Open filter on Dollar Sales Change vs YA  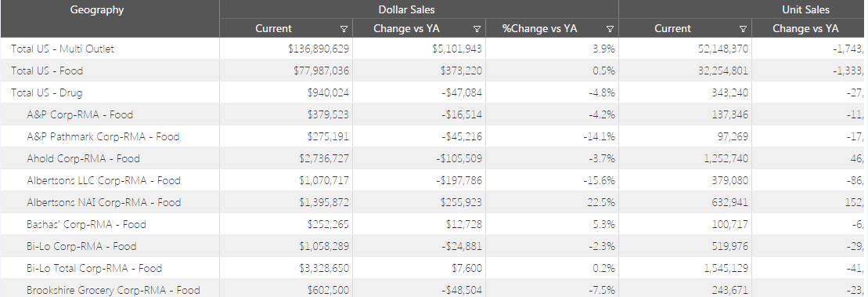477,29
